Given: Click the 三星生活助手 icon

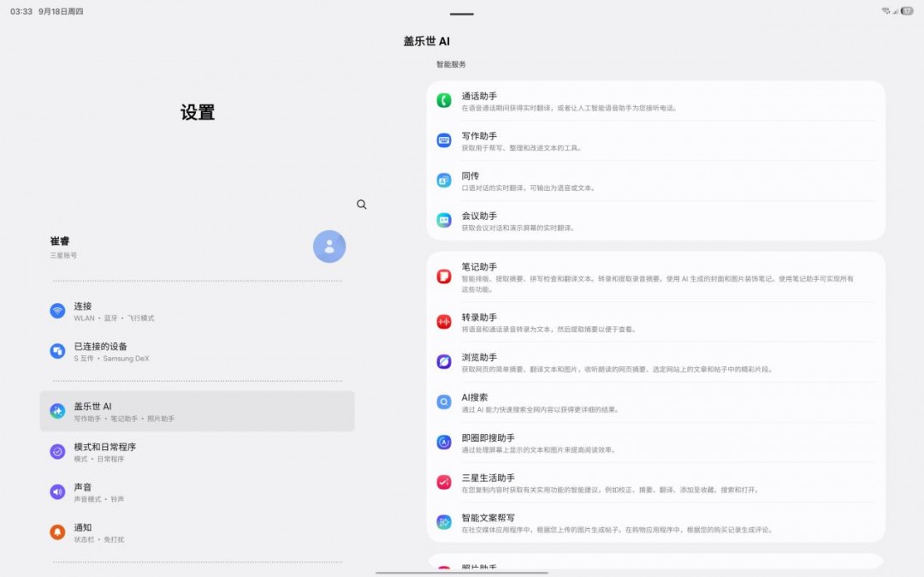Looking at the screenshot, I should pyautogui.click(x=444, y=482).
